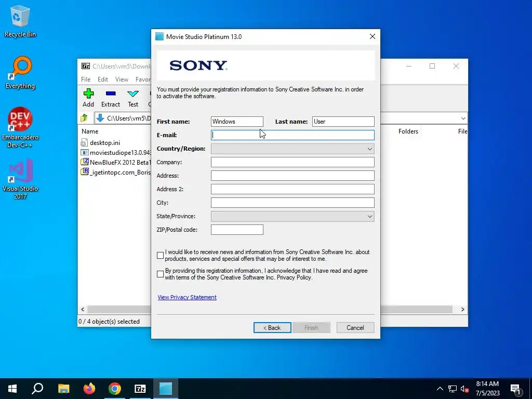Open the Windows Start menu

(12, 389)
